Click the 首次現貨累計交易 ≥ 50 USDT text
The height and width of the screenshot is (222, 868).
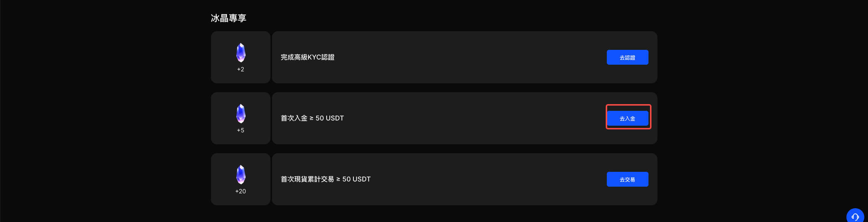tap(326, 179)
